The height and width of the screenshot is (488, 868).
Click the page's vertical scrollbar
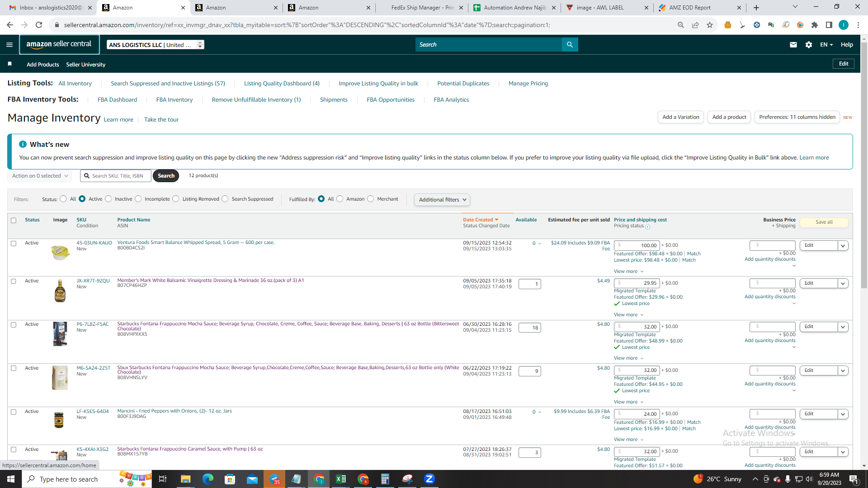point(864,165)
